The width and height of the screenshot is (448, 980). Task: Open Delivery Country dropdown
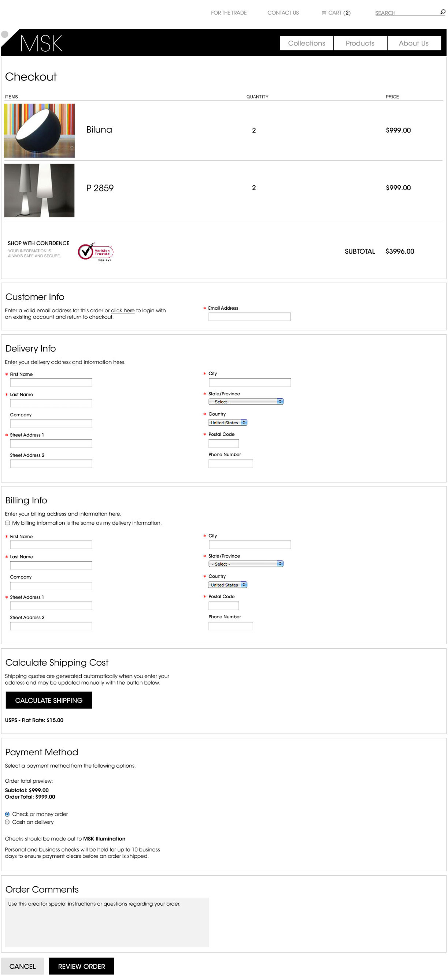[x=227, y=422]
